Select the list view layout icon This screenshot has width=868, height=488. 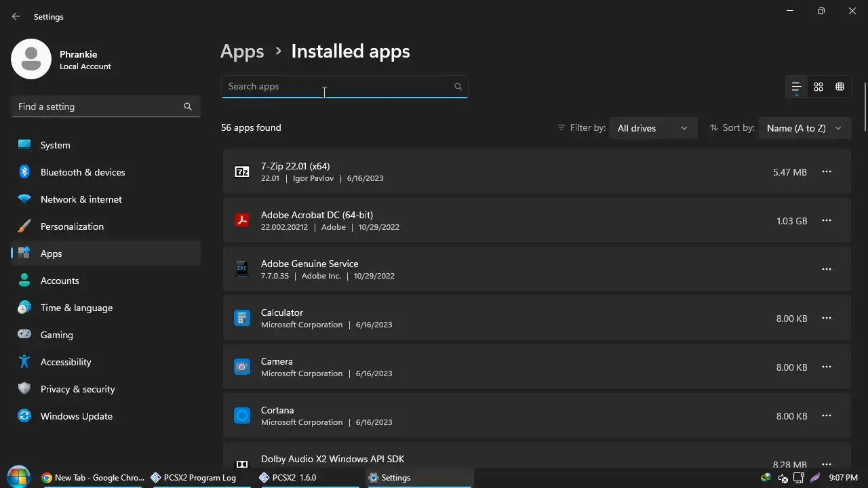(x=797, y=87)
